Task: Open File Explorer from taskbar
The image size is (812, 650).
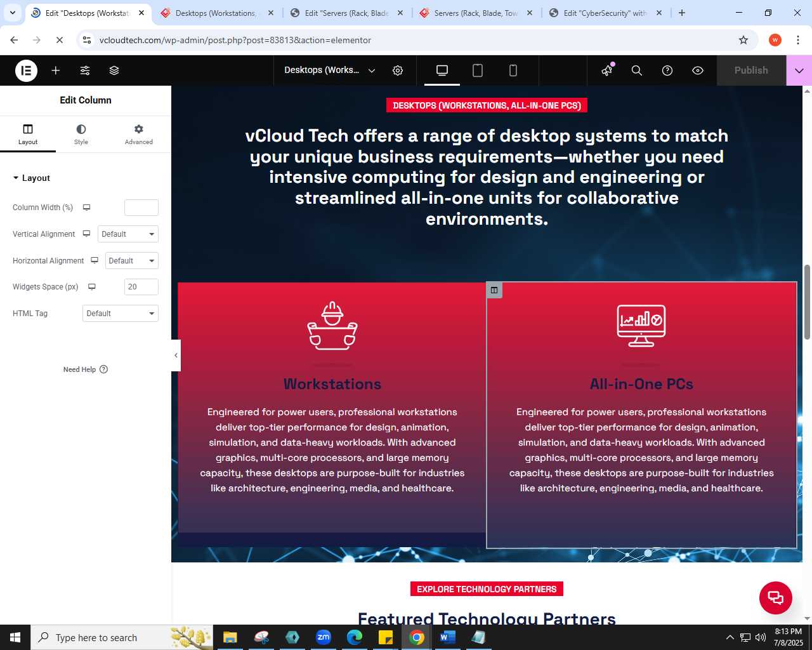Action: [230, 637]
